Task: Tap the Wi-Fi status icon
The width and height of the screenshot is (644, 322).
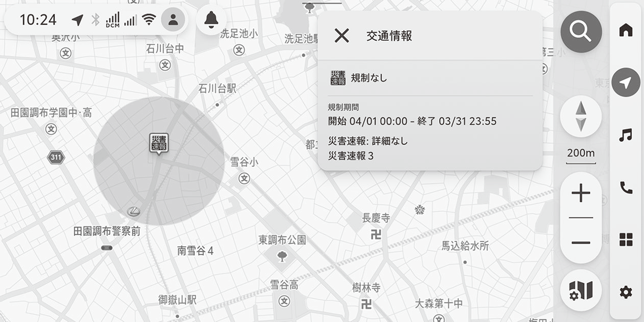Action: [148, 20]
